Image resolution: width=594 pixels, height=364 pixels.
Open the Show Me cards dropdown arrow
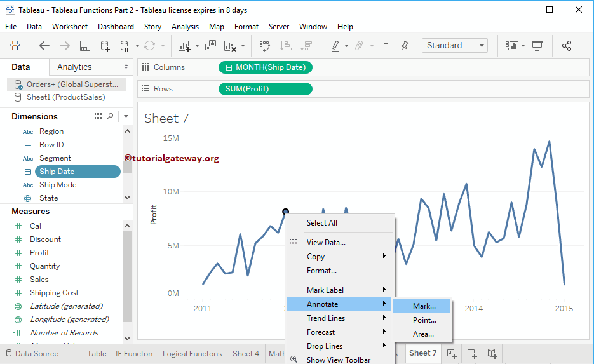tap(523, 46)
